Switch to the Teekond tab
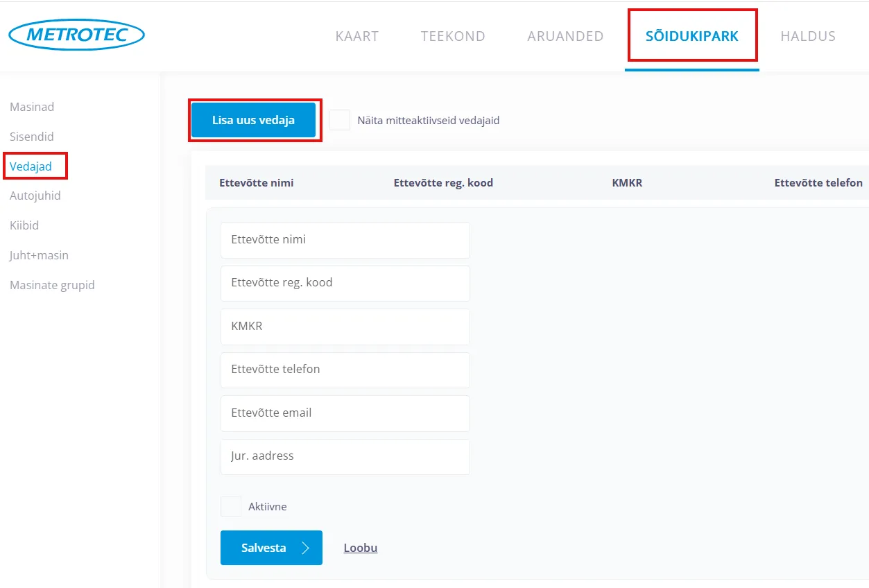The image size is (869, 588). [x=453, y=36]
